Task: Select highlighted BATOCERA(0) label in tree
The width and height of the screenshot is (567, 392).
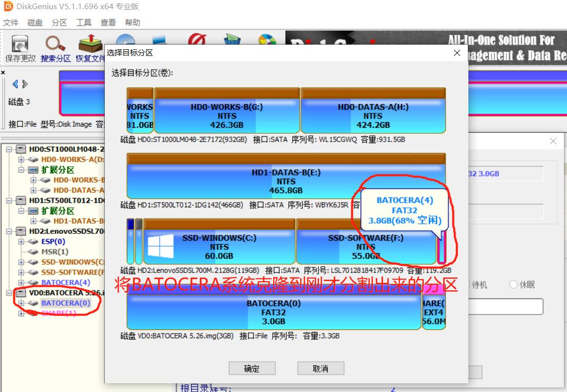Action: tap(66, 303)
